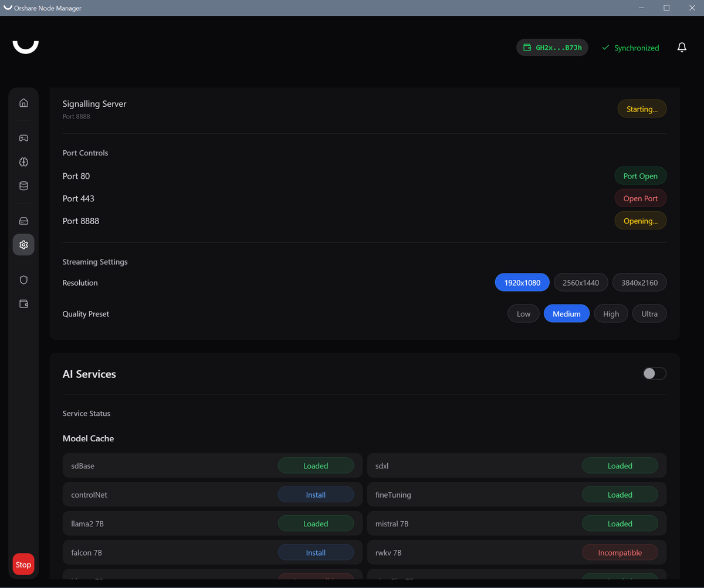Open the drive icon section in sidebar
The width and height of the screenshot is (704, 588).
[x=23, y=221]
